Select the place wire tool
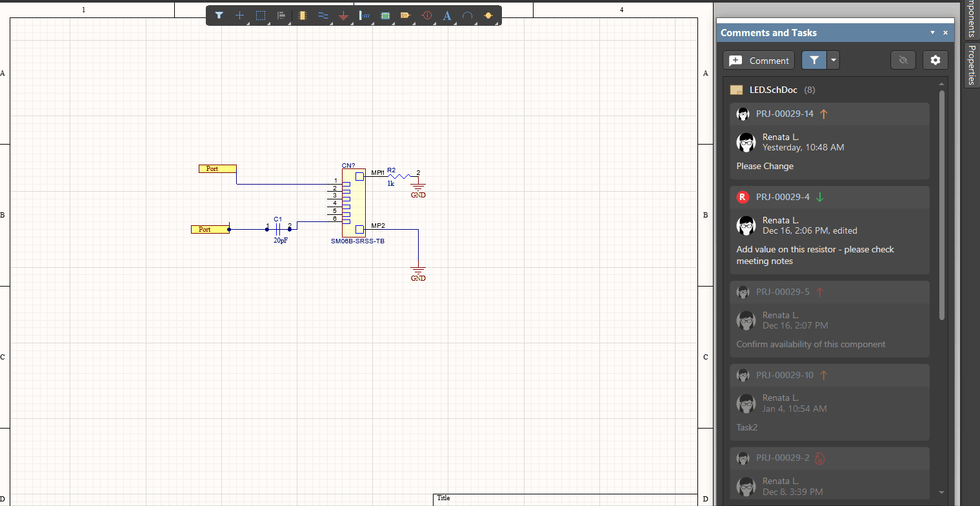Screen dimensions: 980x506 (323, 15)
